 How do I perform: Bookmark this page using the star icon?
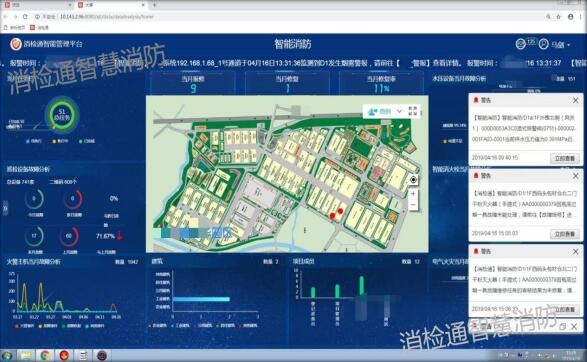click(x=559, y=16)
